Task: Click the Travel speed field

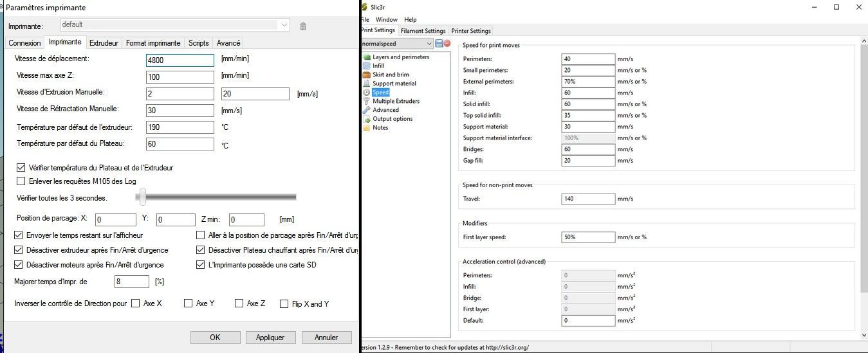Action: coord(588,199)
